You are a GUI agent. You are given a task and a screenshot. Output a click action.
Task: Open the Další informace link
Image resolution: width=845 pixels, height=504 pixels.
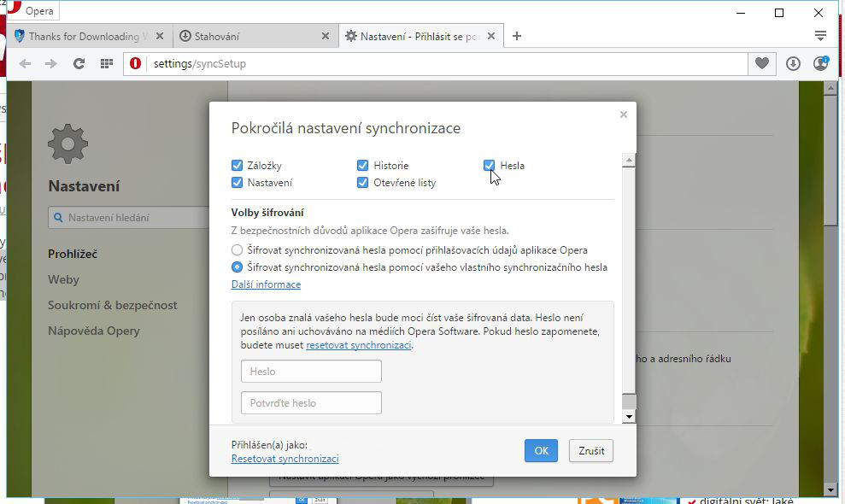[267, 284]
